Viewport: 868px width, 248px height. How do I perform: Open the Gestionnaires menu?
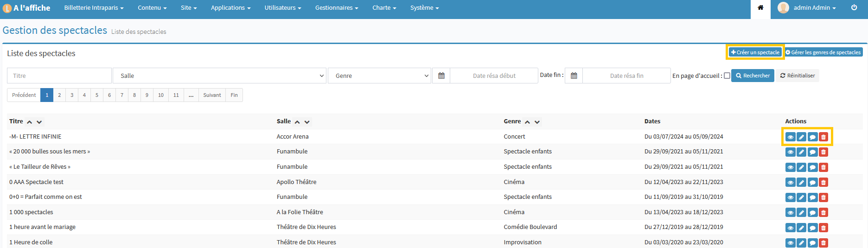[336, 8]
